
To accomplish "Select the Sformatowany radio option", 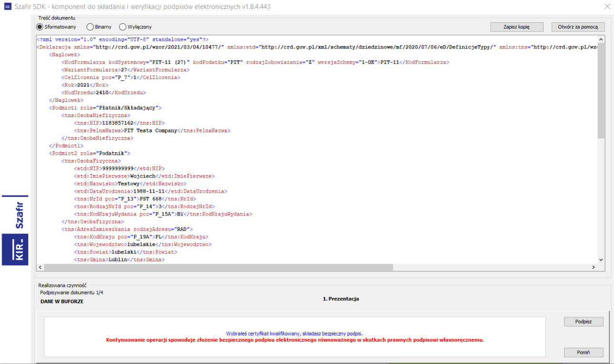I will tap(40, 27).
